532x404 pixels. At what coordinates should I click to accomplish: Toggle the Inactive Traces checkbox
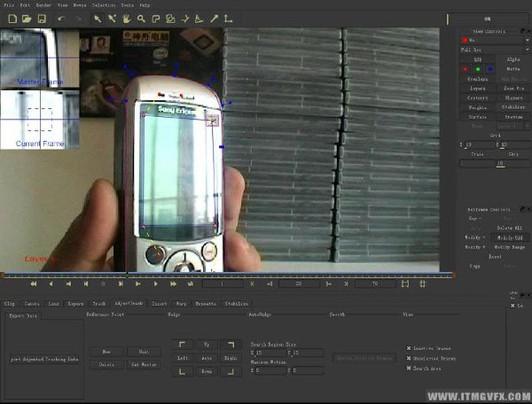[409, 348]
